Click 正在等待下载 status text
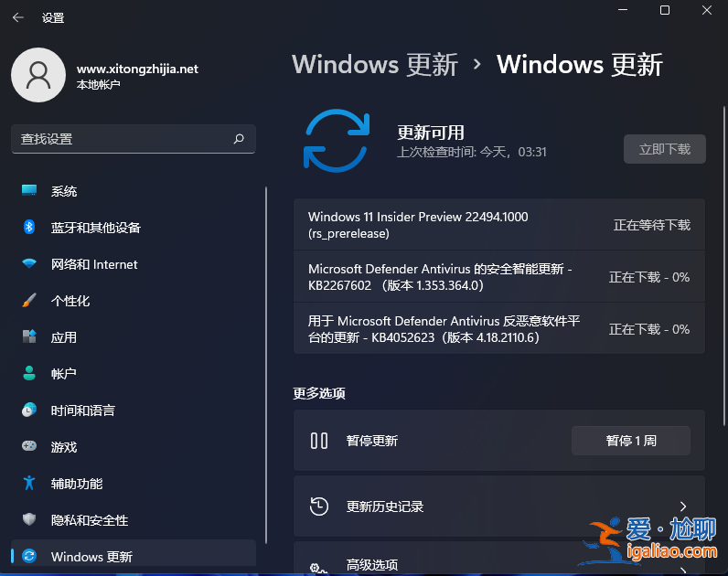This screenshot has height=576, width=728. coord(652,225)
